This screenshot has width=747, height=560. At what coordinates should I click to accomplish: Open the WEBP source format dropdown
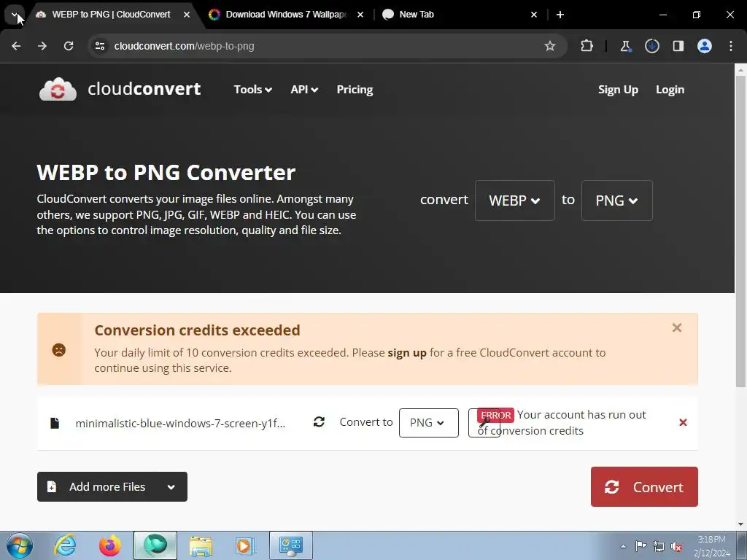point(514,201)
